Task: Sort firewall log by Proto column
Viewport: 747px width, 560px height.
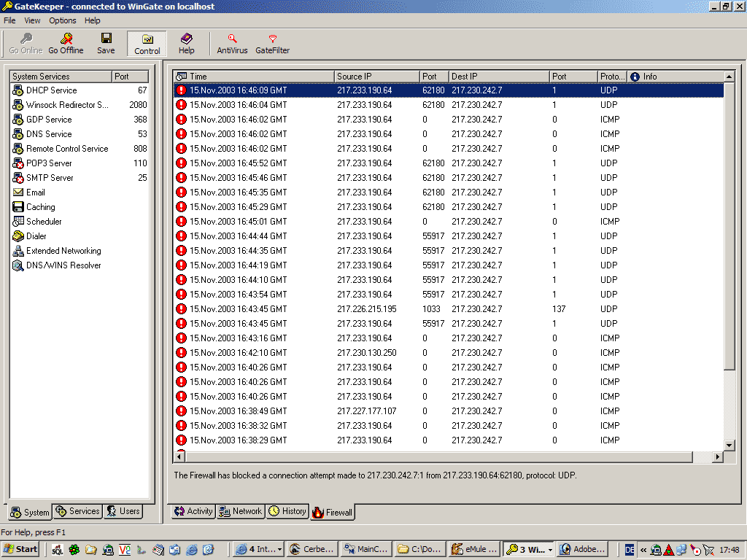Action: point(612,76)
